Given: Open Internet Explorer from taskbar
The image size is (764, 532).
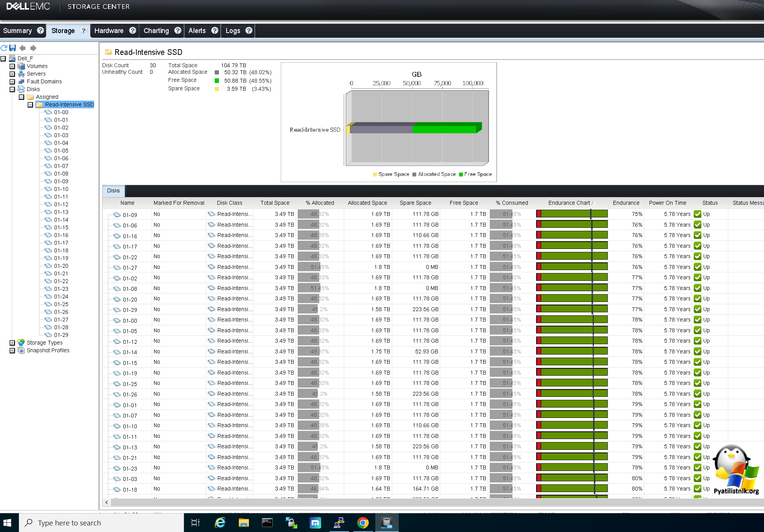Looking at the screenshot, I should [220, 522].
